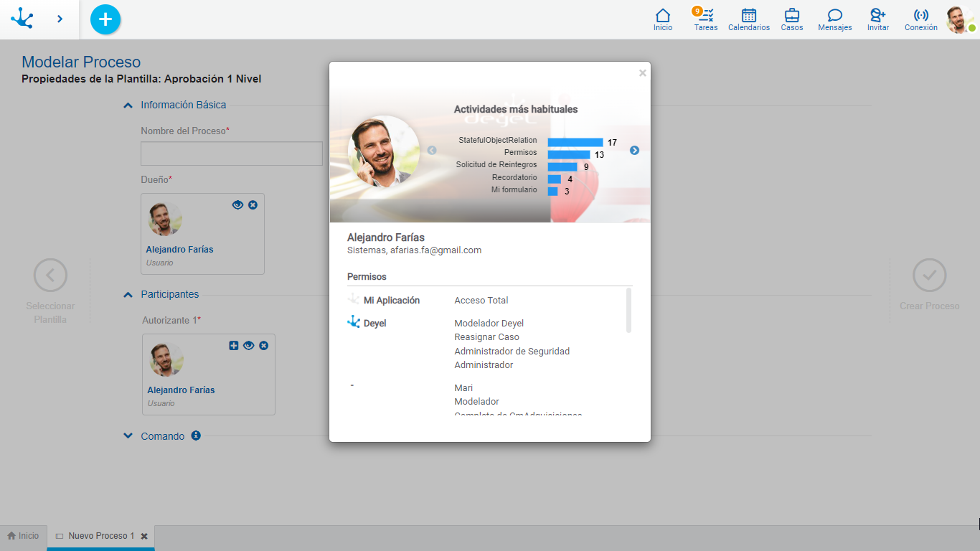Image resolution: width=980 pixels, height=551 pixels.
Task: Open the Tareas task list
Action: coord(705,19)
